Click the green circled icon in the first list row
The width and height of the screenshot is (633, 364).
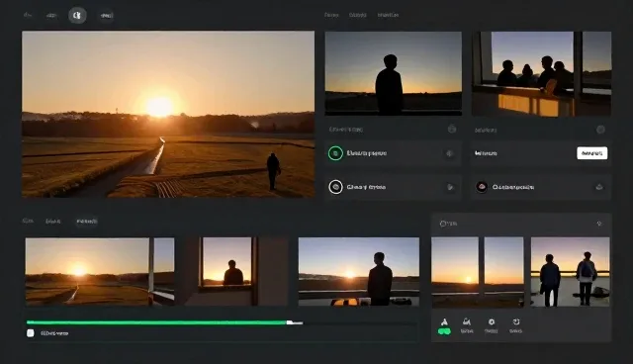(335, 153)
